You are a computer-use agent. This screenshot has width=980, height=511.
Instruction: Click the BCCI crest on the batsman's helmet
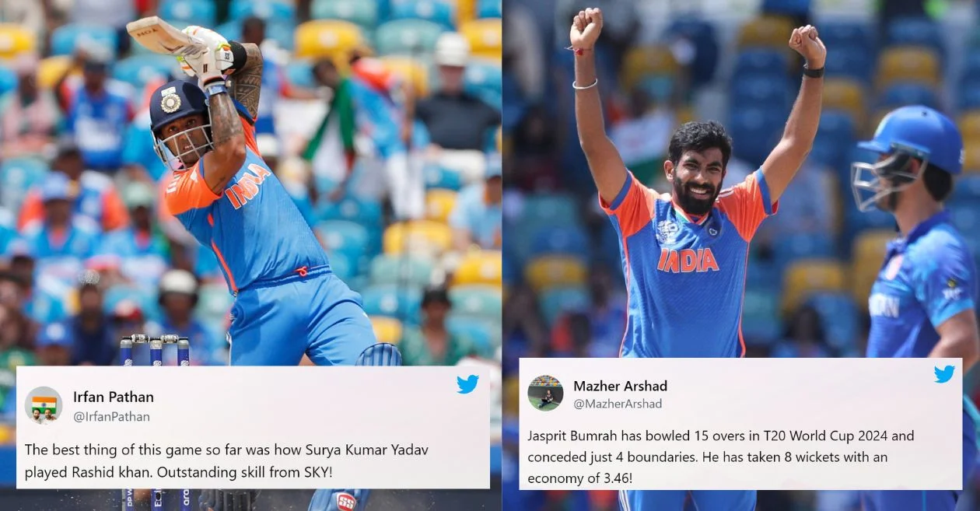point(170,101)
